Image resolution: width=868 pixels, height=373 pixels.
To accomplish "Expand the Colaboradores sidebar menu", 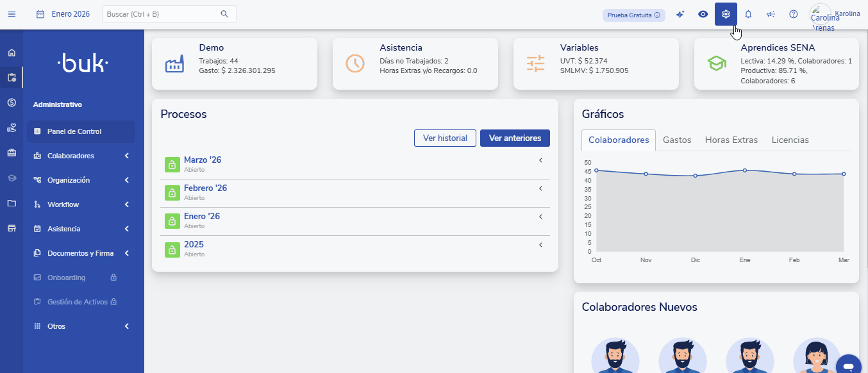I will click(127, 156).
